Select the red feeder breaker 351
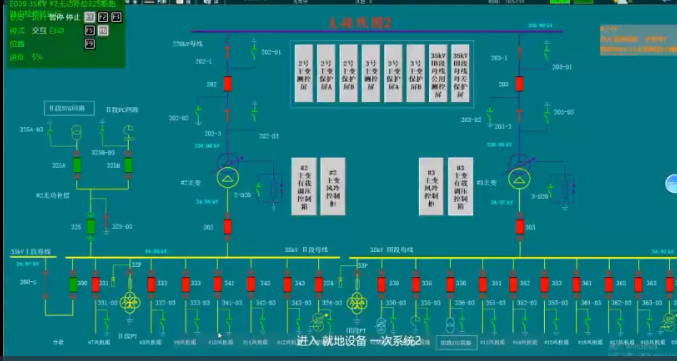 coord(482,284)
